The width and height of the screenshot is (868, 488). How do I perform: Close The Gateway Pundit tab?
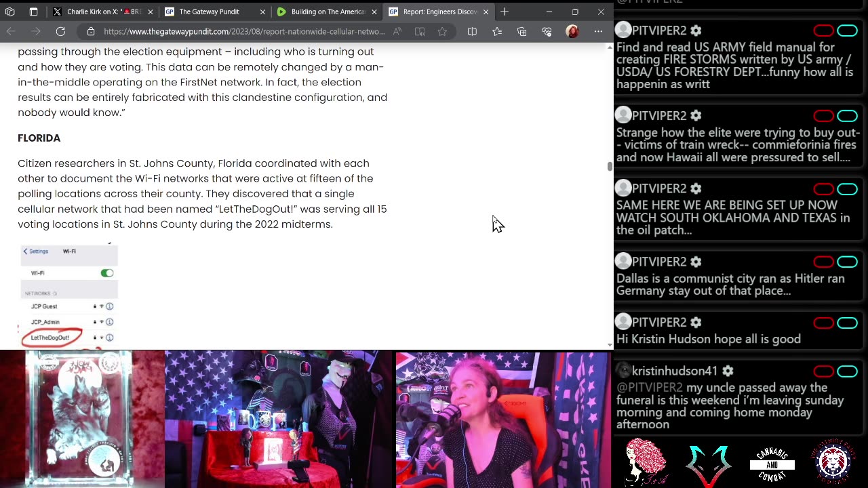262,12
